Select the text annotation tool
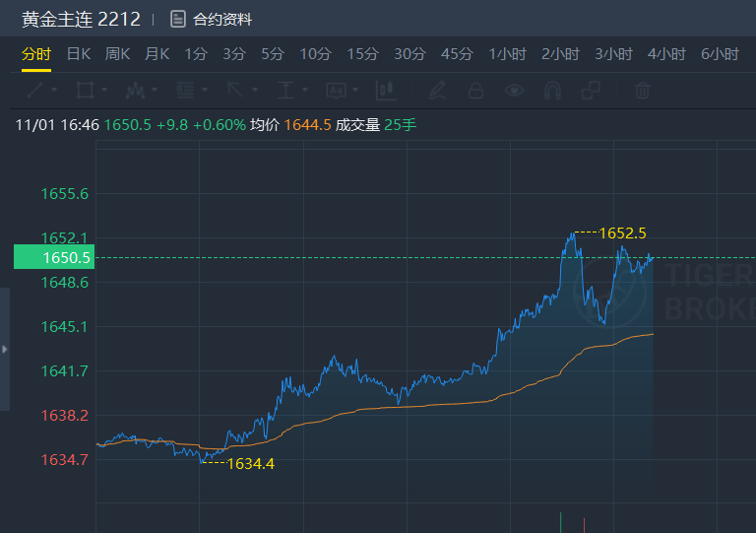756x533 pixels. [336, 90]
